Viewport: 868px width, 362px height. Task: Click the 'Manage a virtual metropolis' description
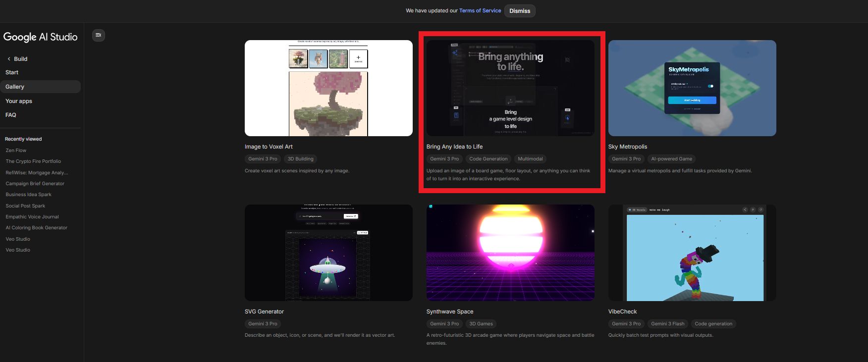tap(680, 171)
